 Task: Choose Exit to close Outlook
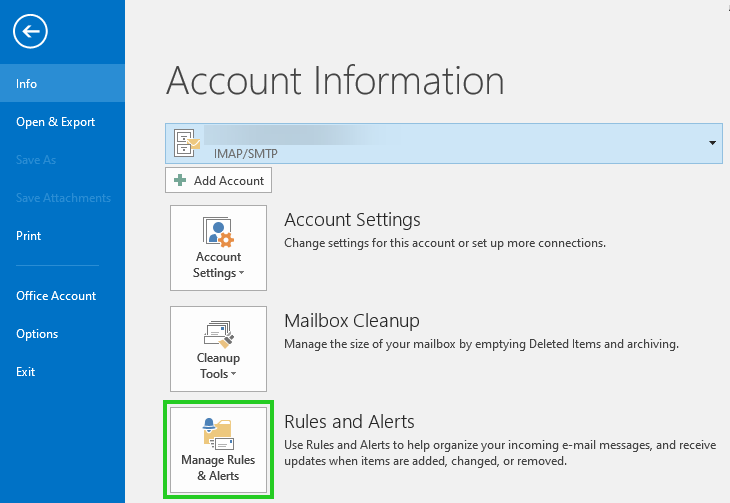click(x=26, y=372)
